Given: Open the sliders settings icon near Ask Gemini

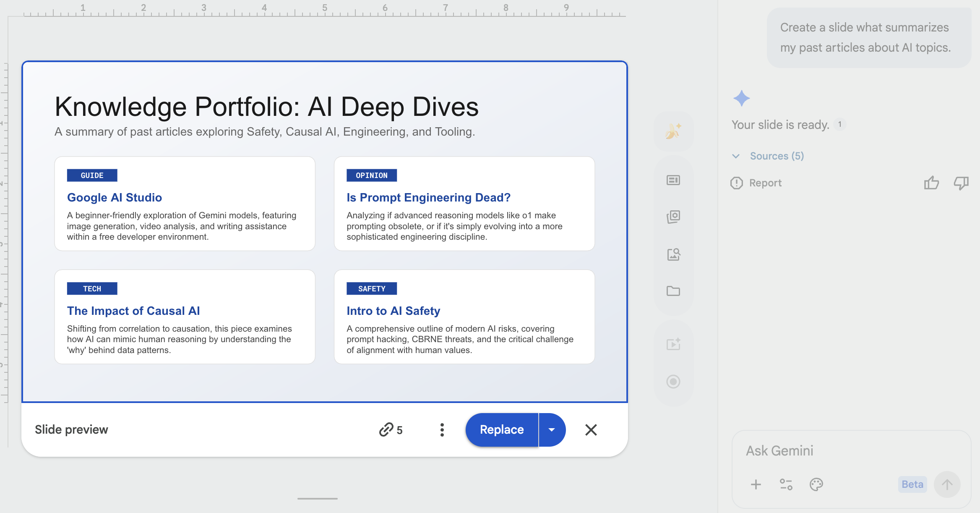Looking at the screenshot, I should (x=786, y=484).
